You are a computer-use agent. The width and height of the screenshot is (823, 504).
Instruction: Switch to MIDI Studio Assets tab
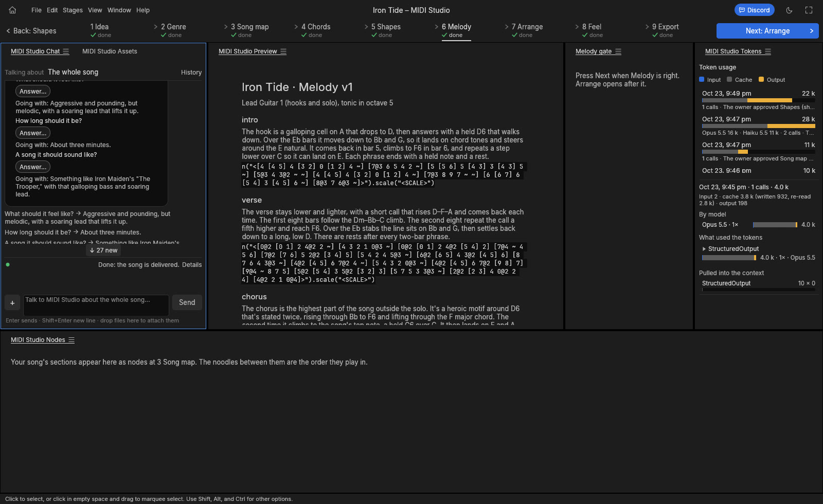(x=110, y=51)
